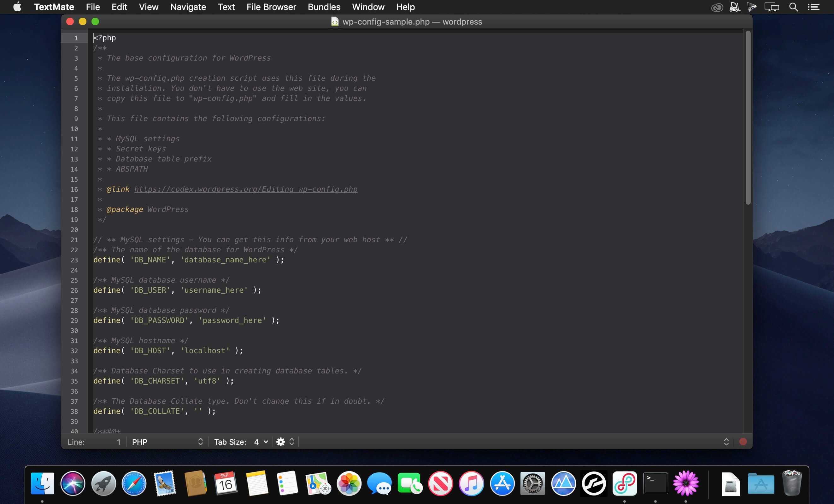This screenshot has width=834, height=504.
Task: Click the TextMate app name in menu bar
Action: coord(54,7)
